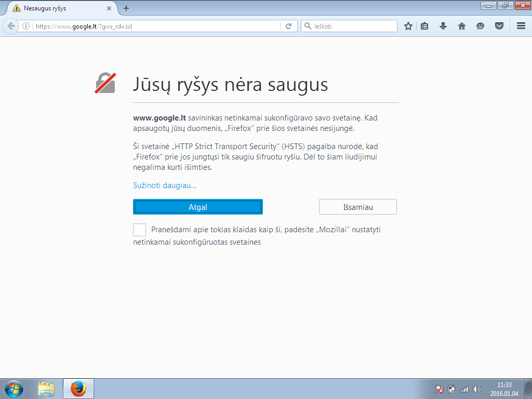532x399 pixels.
Task: Show bookmarks list icon in toolbar
Action: pyautogui.click(x=424, y=26)
